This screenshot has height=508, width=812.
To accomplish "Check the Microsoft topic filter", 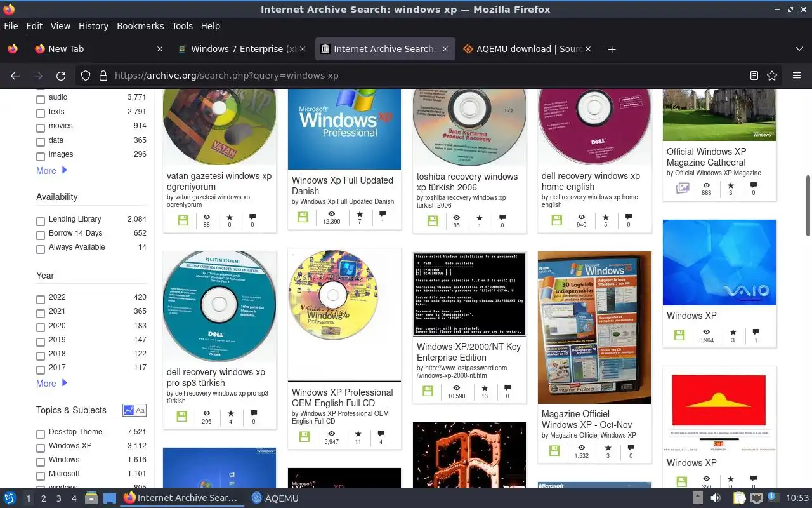I will coord(41,476).
